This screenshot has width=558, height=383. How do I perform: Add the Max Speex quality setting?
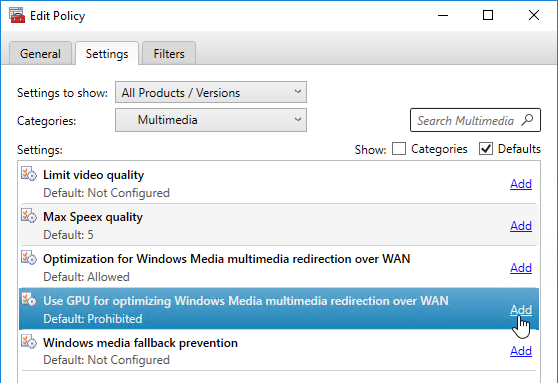click(x=521, y=226)
